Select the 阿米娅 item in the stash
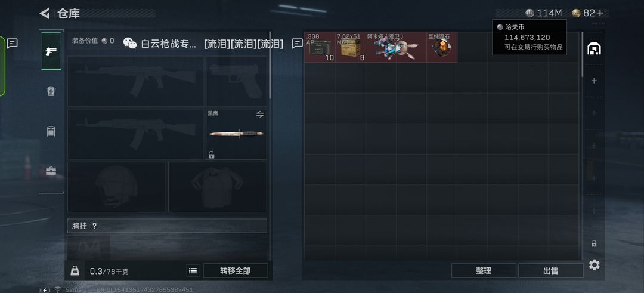The image size is (644, 293). [x=396, y=48]
